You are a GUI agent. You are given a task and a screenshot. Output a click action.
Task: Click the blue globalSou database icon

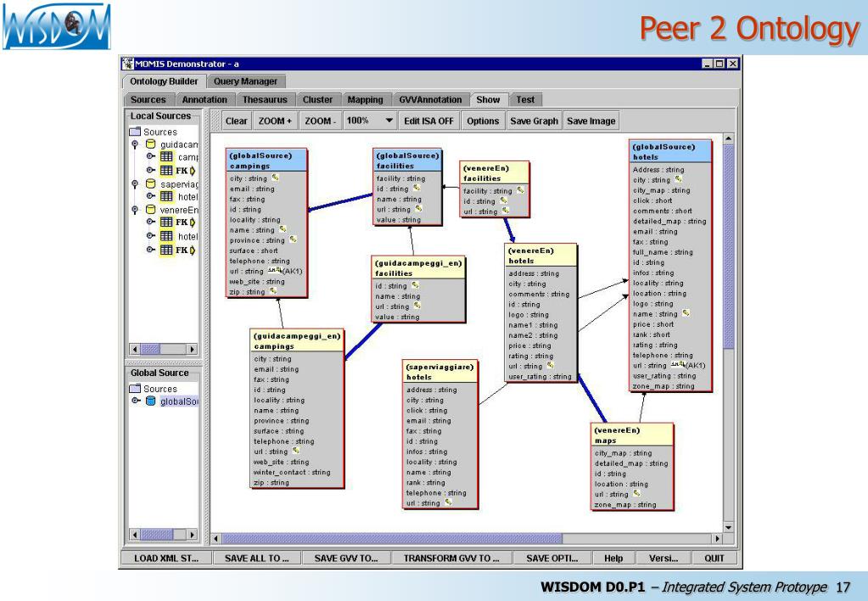[x=150, y=401]
